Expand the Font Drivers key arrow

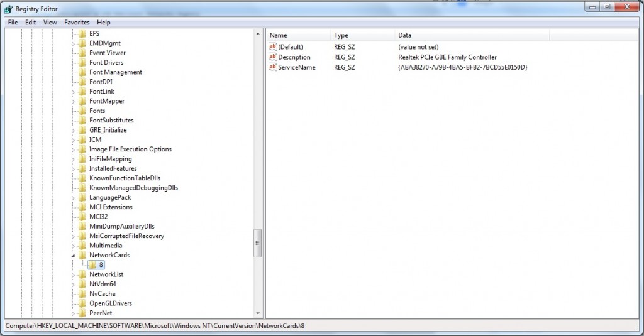(74, 63)
